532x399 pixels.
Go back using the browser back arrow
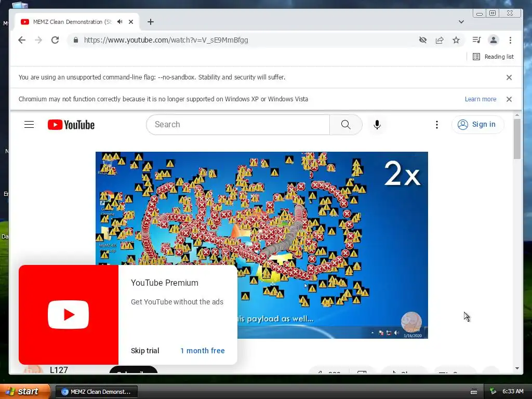pos(22,40)
